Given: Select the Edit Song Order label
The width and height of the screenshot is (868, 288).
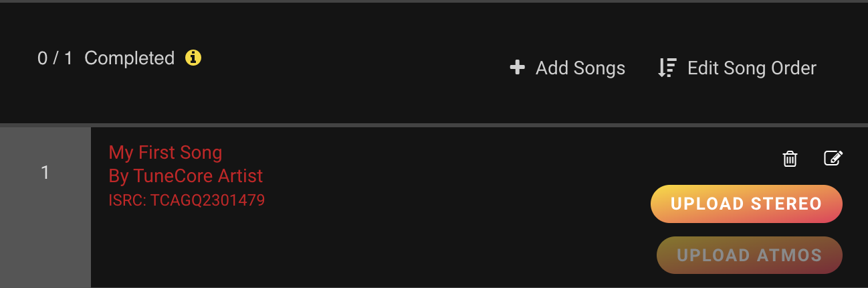Looking at the screenshot, I should point(752,68).
